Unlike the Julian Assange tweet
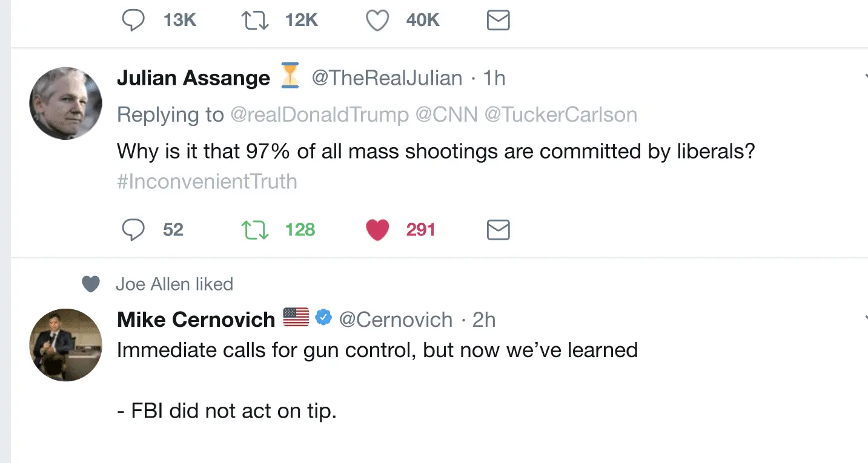This screenshot has height=463, width=868. [377, 230]
